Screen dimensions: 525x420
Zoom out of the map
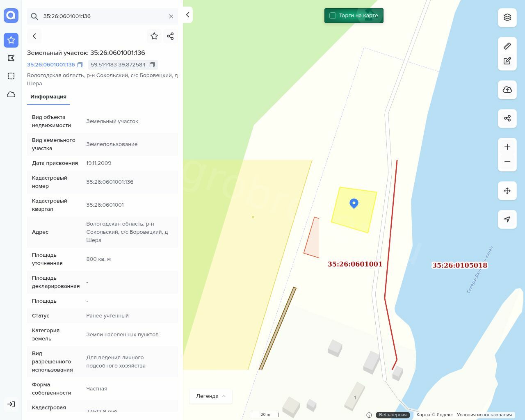click(x=507, y=162)
